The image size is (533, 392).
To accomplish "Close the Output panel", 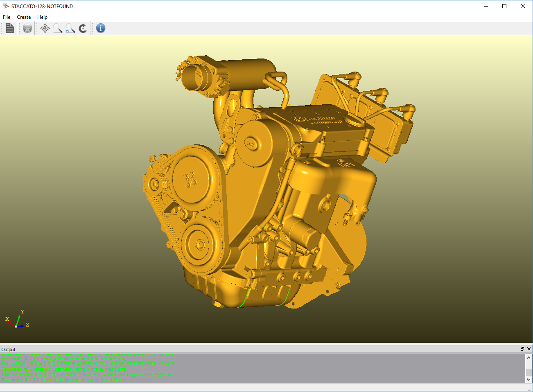I will [x=529, y=349].
